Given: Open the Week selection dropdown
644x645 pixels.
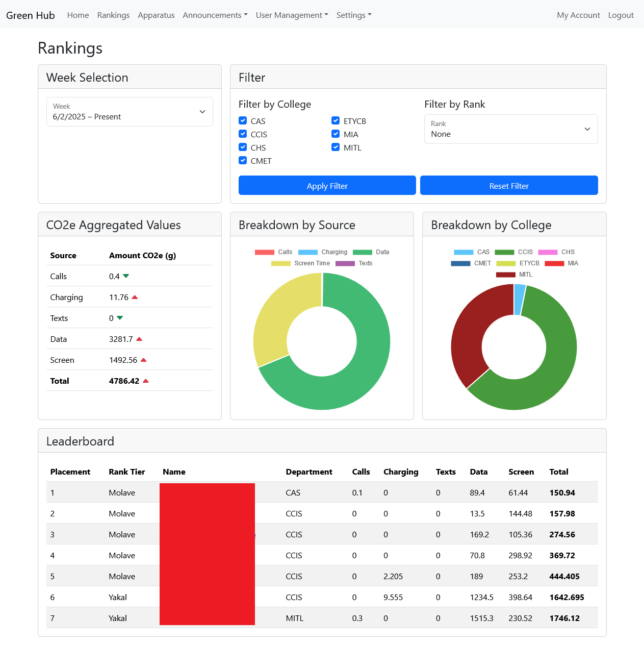Looking at the screenshot, I should click(130, 112).
